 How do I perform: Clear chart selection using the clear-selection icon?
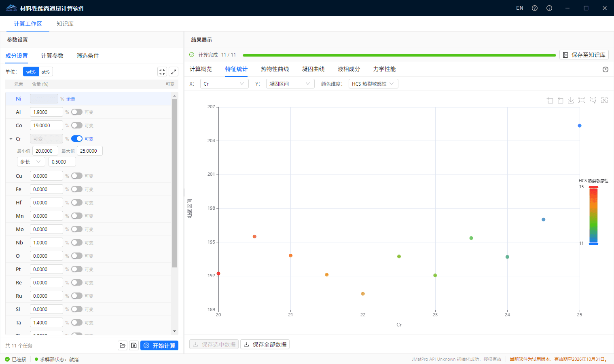(604, 100)
